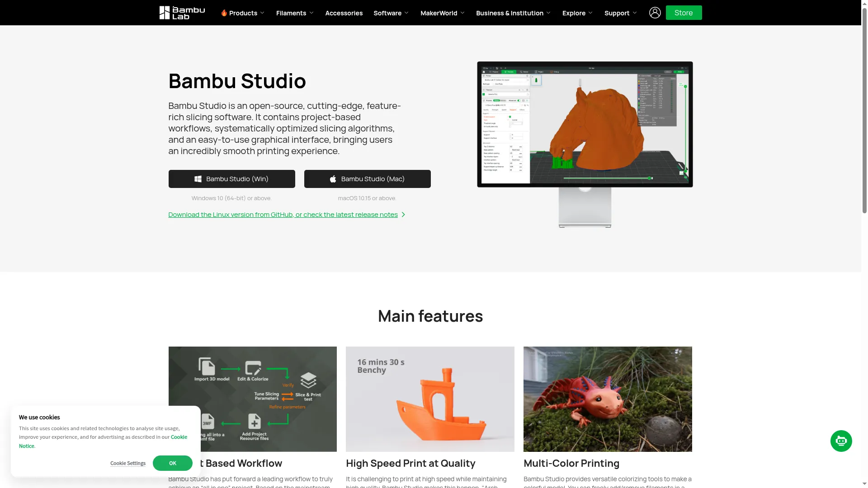Expand the MakerWorld dropdown chevron
The height and width of the screenshot is (488, 868).
(x=462, y=13)
